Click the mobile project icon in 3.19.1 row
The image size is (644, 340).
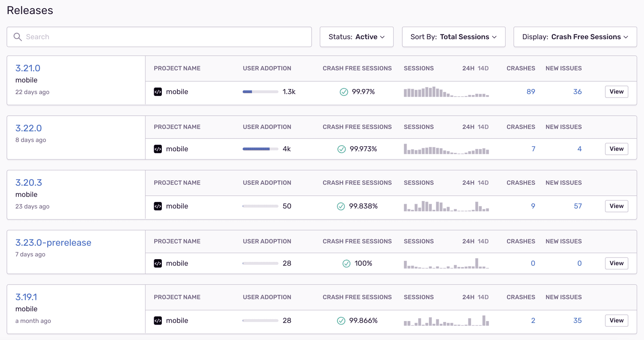coord(158,320)
